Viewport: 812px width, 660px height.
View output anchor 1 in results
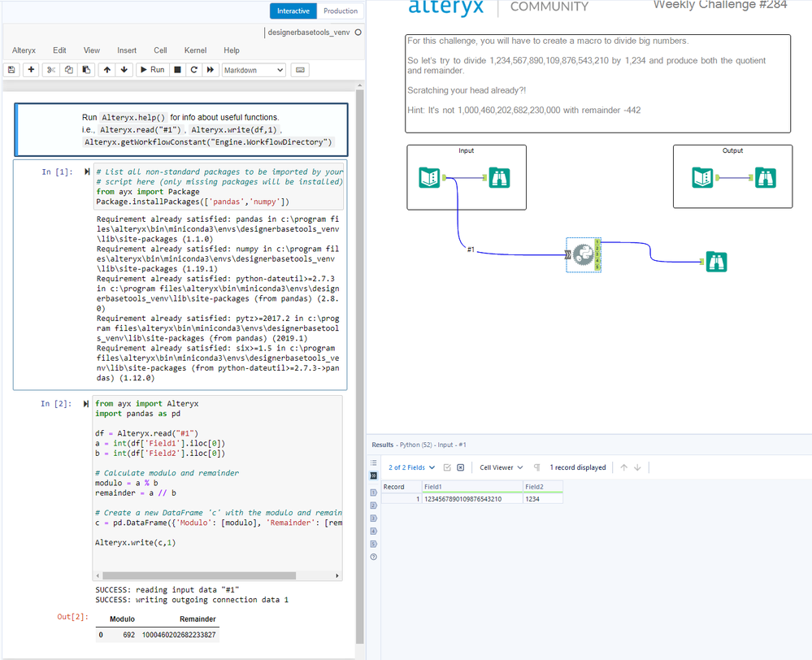tap(373, 492)
